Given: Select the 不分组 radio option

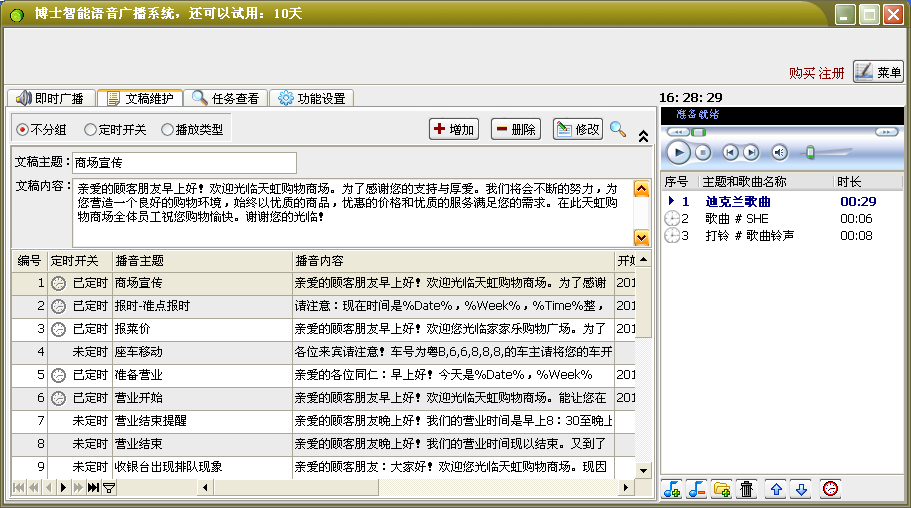Looking at the screenshot, I should pyautogui.click(x=41, y=130).
